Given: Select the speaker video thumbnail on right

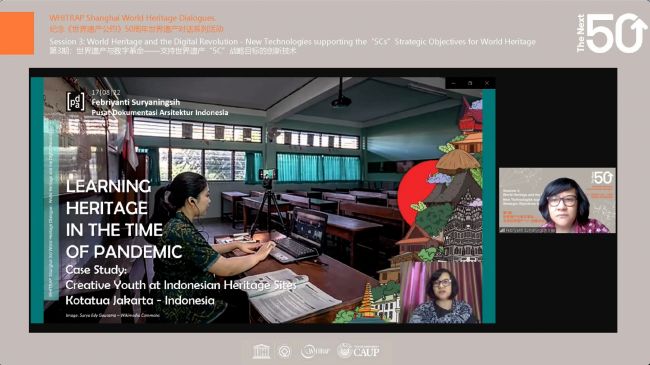Looking at the screenshot, I should 557,200.
